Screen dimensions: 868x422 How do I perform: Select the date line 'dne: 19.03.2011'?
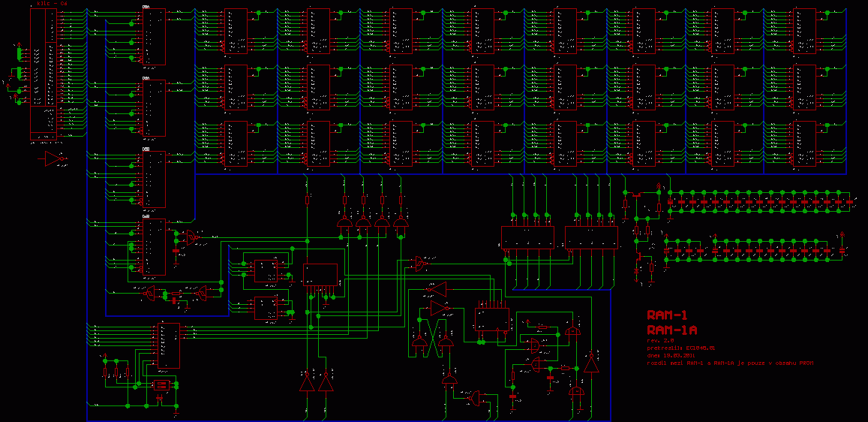(671, 355)
